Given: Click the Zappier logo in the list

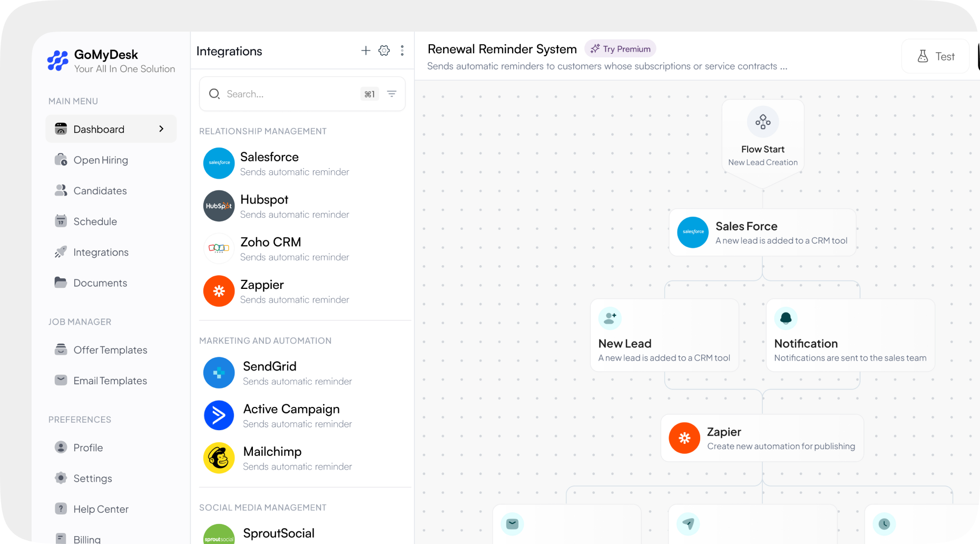Looking at the screenshot, I should 219,291.
